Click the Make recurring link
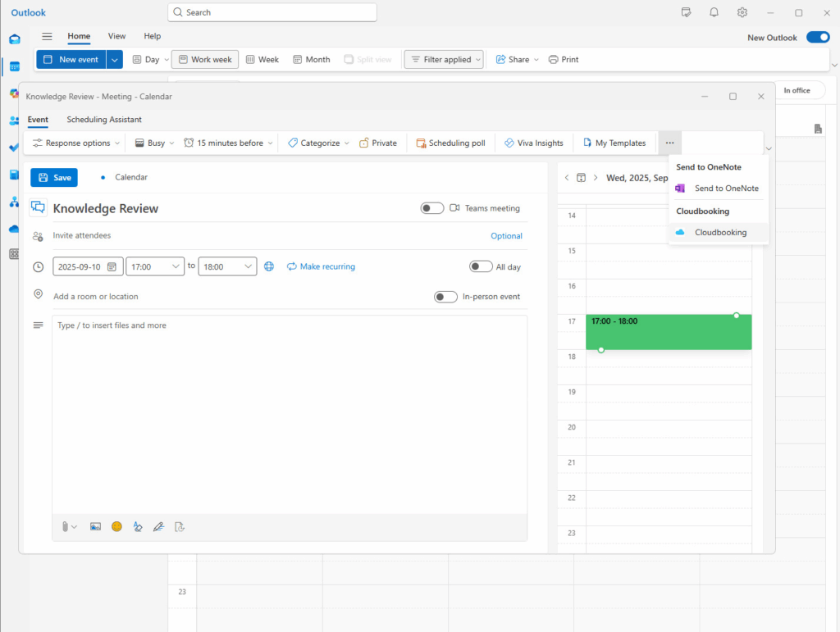The height and width of the screenshot is (632, 840). tap(321, 266)
